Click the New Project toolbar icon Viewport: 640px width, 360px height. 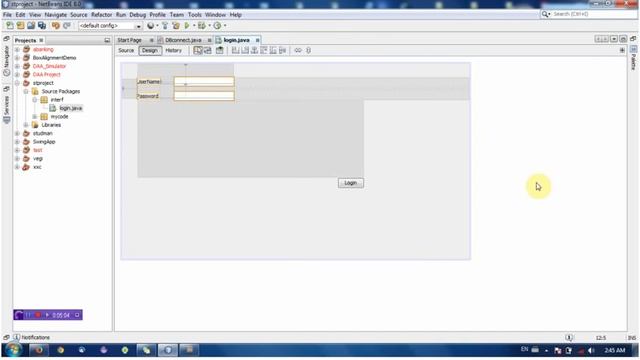[x=20, y=25]
